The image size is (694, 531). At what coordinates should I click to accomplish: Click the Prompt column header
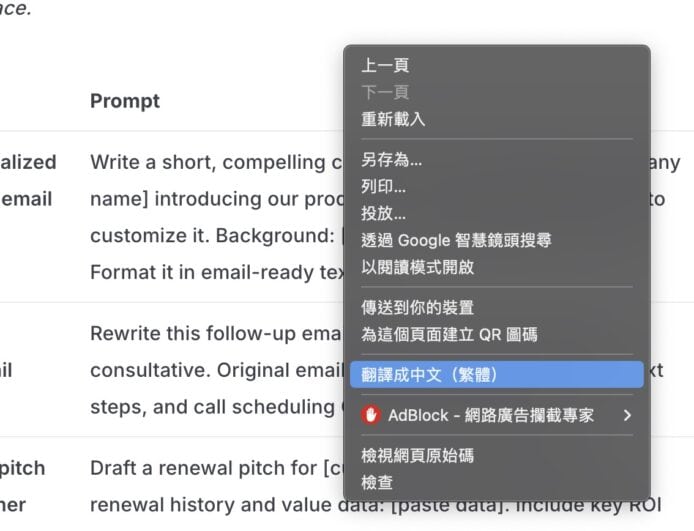(x=125, y=101)
